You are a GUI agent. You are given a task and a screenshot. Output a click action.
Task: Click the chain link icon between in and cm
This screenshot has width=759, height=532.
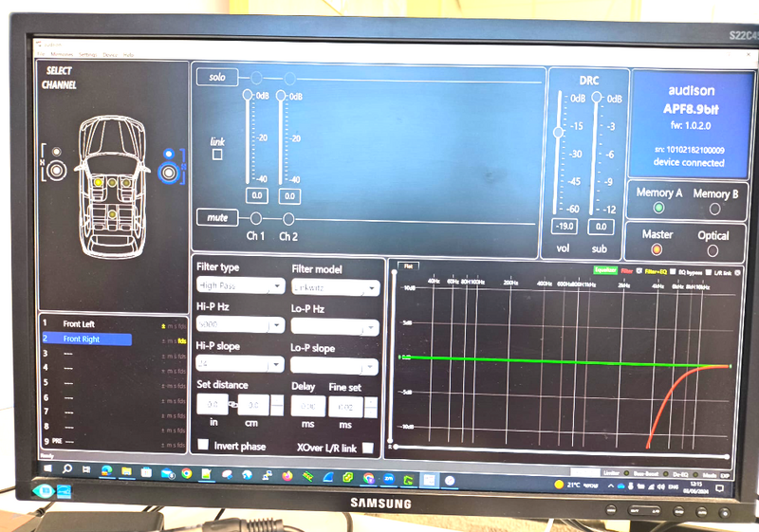[x=232, y=404]
